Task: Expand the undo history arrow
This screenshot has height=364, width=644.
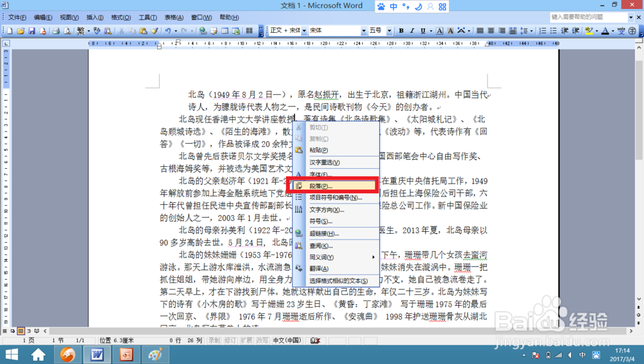Action: (176, 31)
